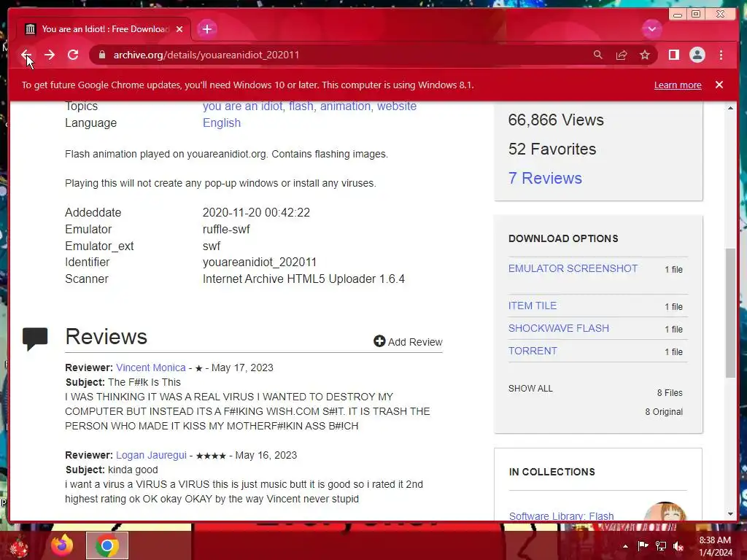Click the scrollbar up arrow
Viewport: 747px width, 560px height.
tap(730, 108)
